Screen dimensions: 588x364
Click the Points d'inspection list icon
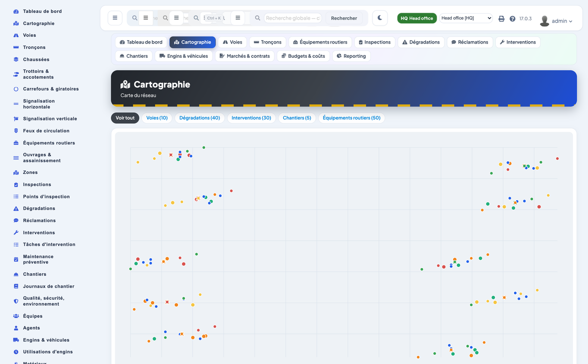click(x=16, y=196)
